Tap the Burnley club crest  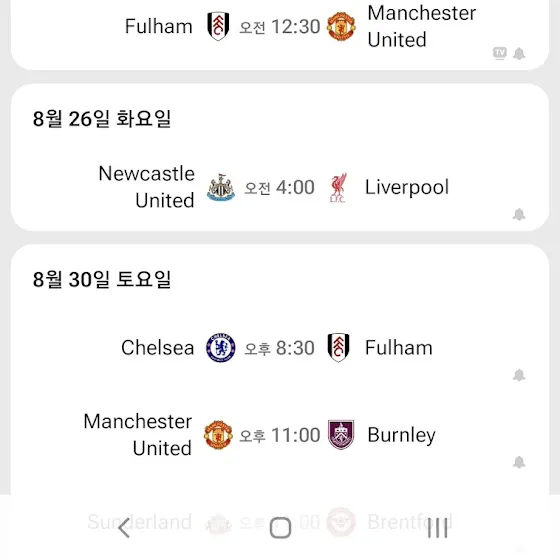(x=341, y=435)
